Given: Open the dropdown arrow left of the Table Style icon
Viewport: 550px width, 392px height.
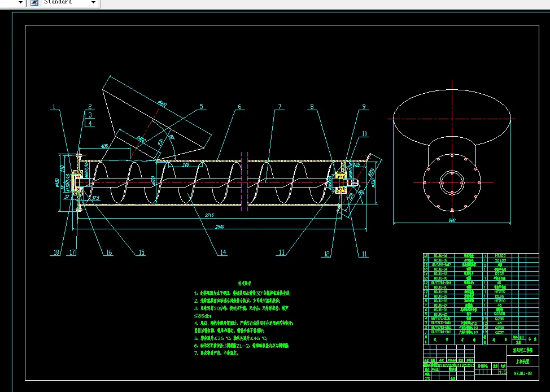Looking at the screenshot, I should pyautogui.click(x=20, y=2).
